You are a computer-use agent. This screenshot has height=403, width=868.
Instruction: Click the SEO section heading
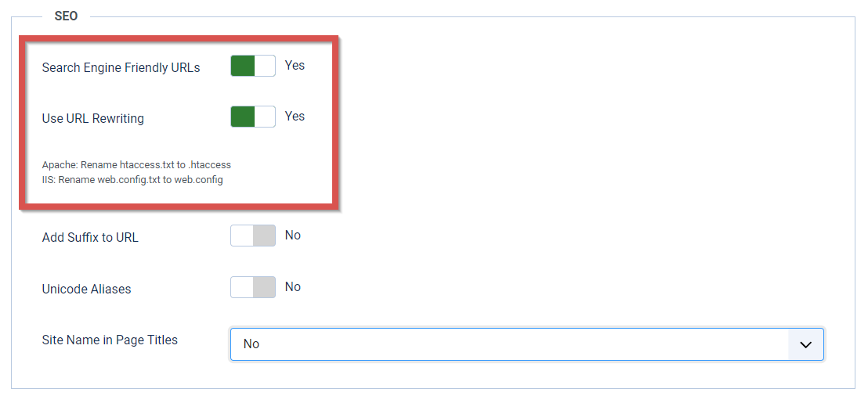(66, 16)
